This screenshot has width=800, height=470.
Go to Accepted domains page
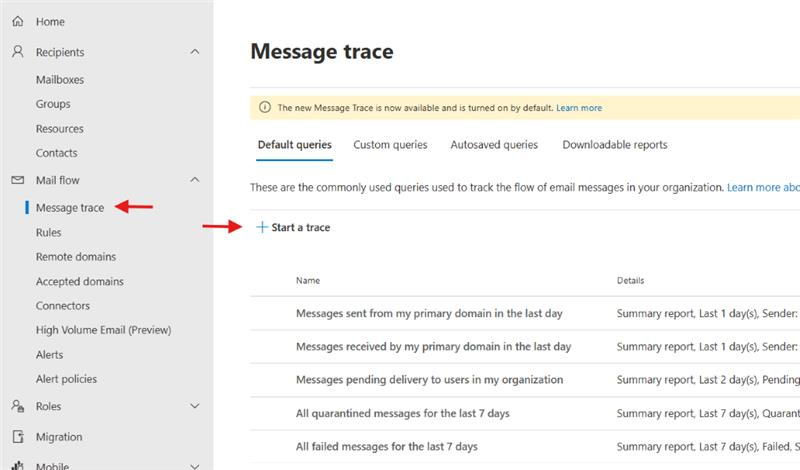click(x=80, y=281)
